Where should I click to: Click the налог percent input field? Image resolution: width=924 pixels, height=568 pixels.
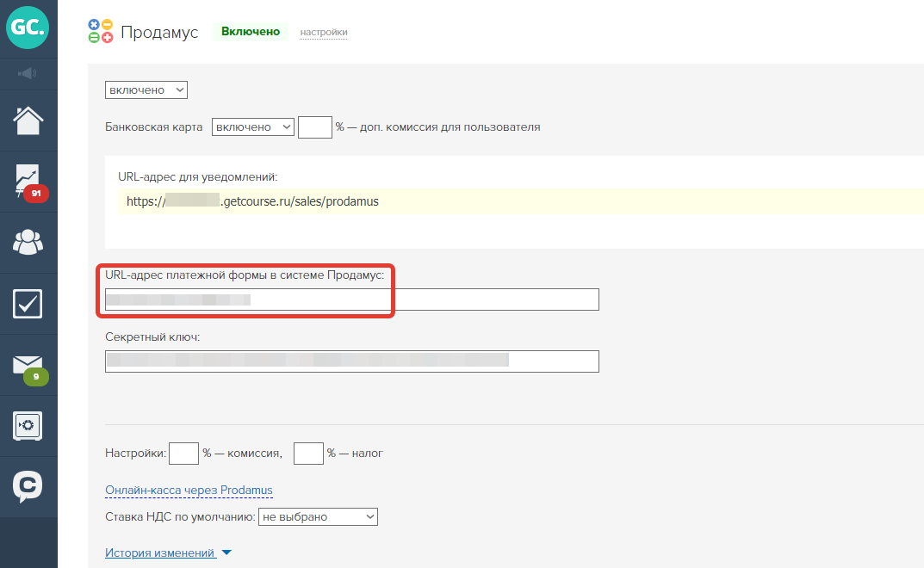308,454
